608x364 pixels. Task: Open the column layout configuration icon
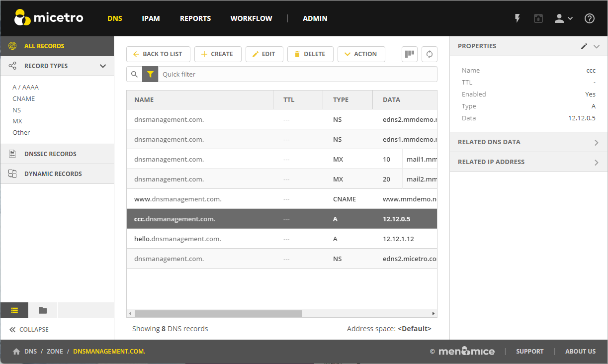[410, 54]
